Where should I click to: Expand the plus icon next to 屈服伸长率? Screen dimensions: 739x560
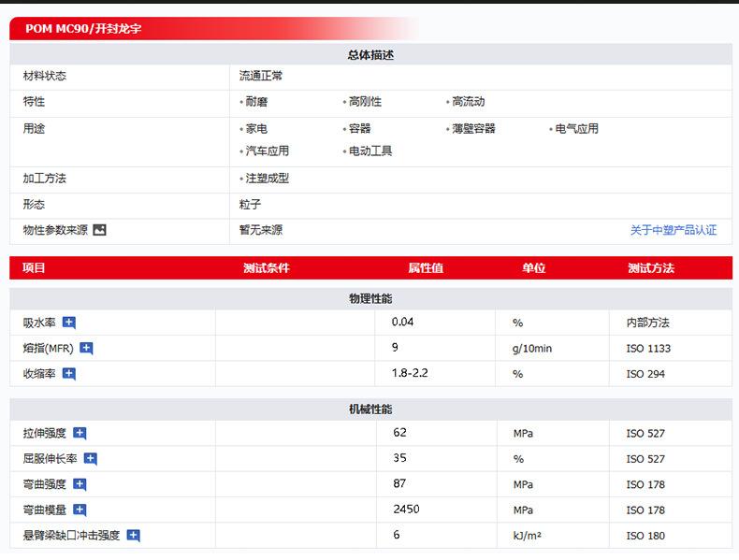91,459
